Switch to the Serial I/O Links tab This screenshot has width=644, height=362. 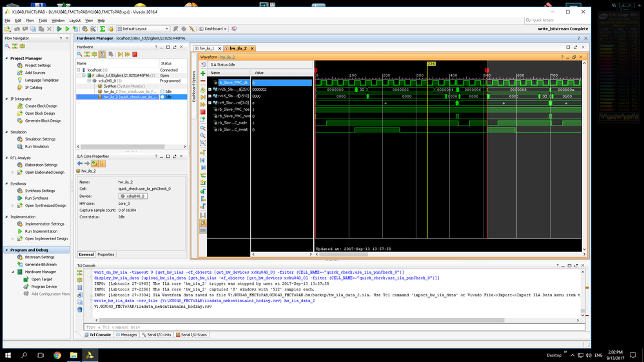157,335
